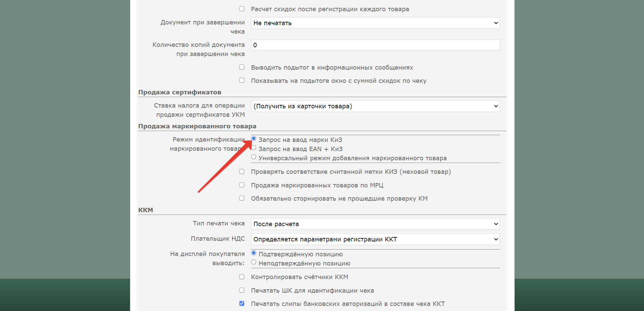Open certificate sales tax rate dropdown
The height and width of the screenshot is (311, 644).
tap(375, 106)
